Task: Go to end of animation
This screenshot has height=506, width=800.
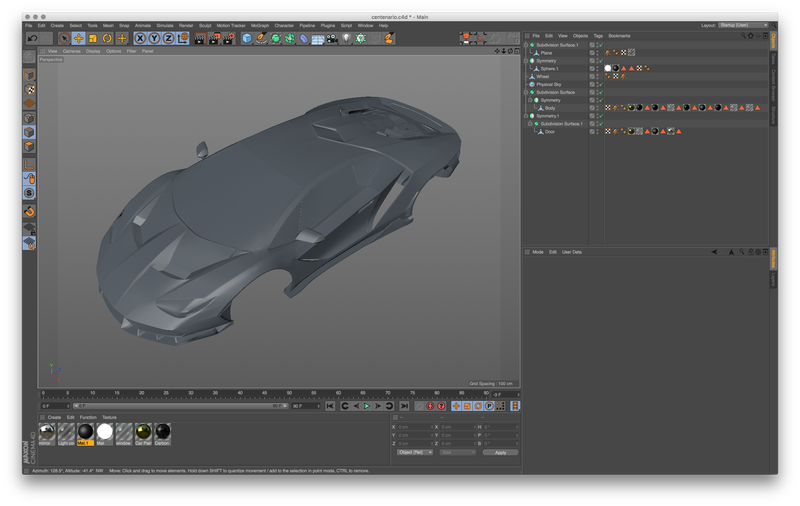Action: click(404, 406)
